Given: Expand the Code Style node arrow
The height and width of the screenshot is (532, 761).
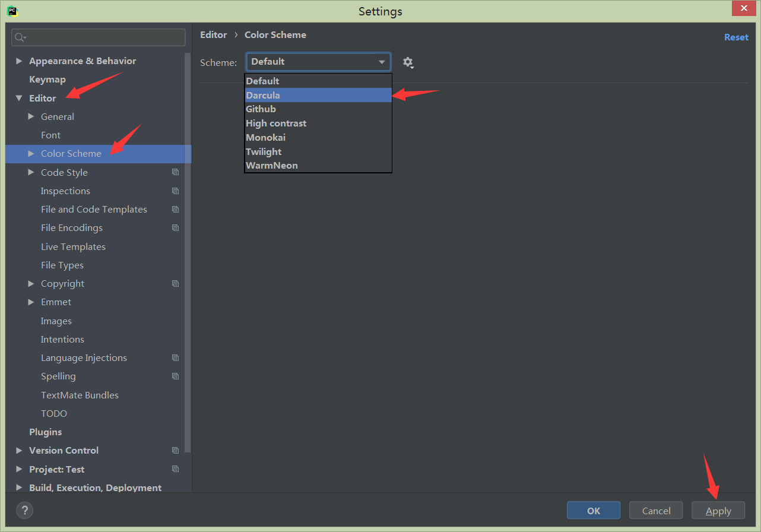Looking at the screenshot, I should (x=31, y=172).
